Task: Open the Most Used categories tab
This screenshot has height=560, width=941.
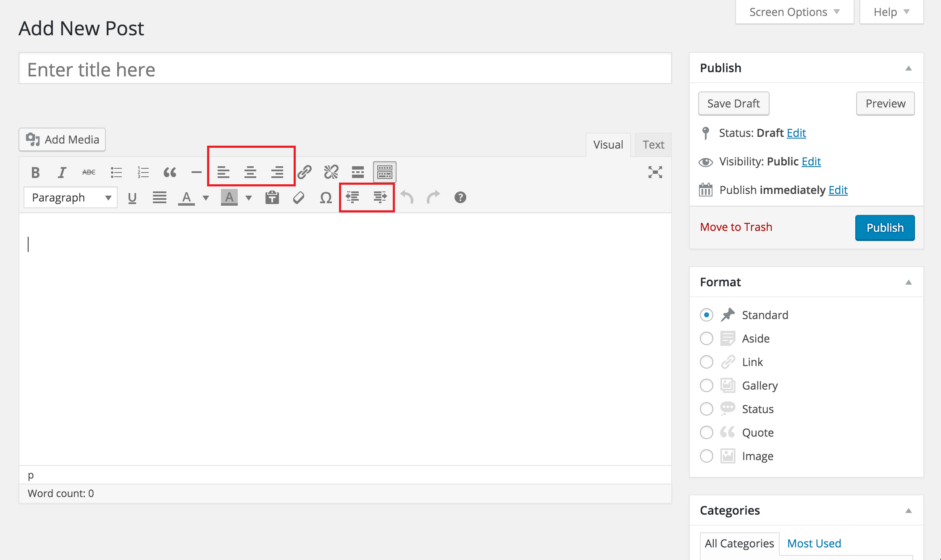Action: click(x=814, y=543)
